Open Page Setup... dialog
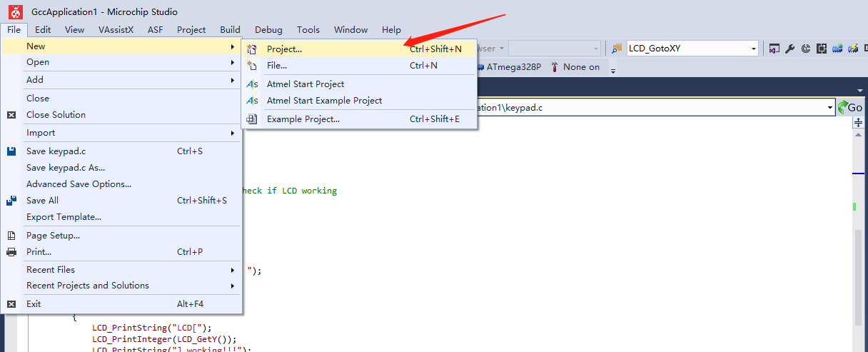The width and height of the screenshot is (868, 352). [121, 235]
